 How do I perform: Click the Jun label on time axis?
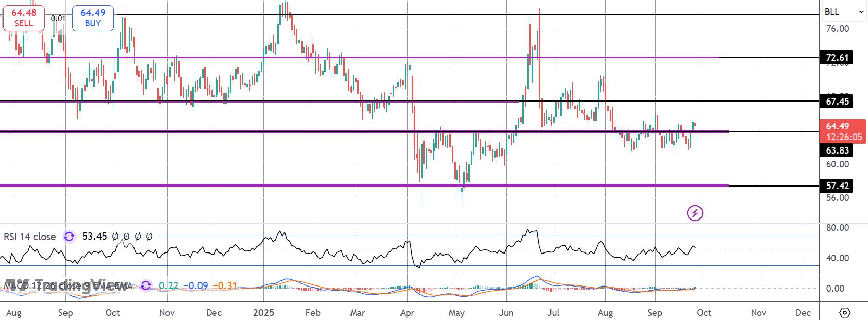(507, 313)
